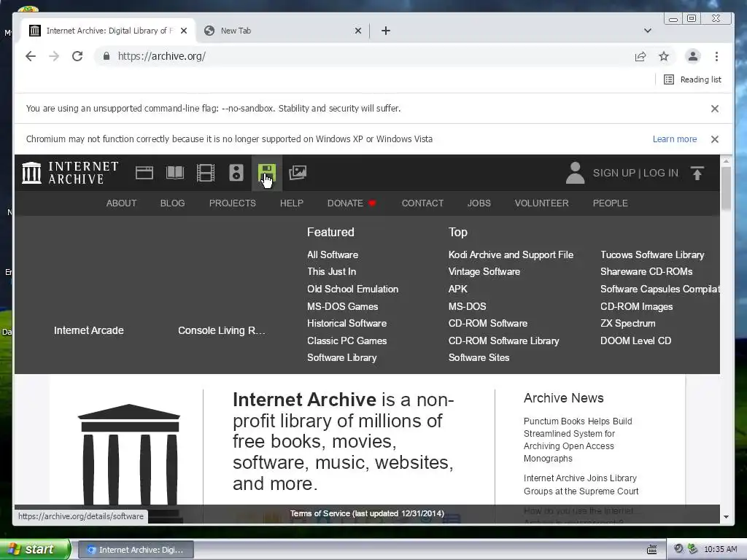Screen dimensions: 747x560
Task: Open Old School Emulation link
Action: [352, 289]
